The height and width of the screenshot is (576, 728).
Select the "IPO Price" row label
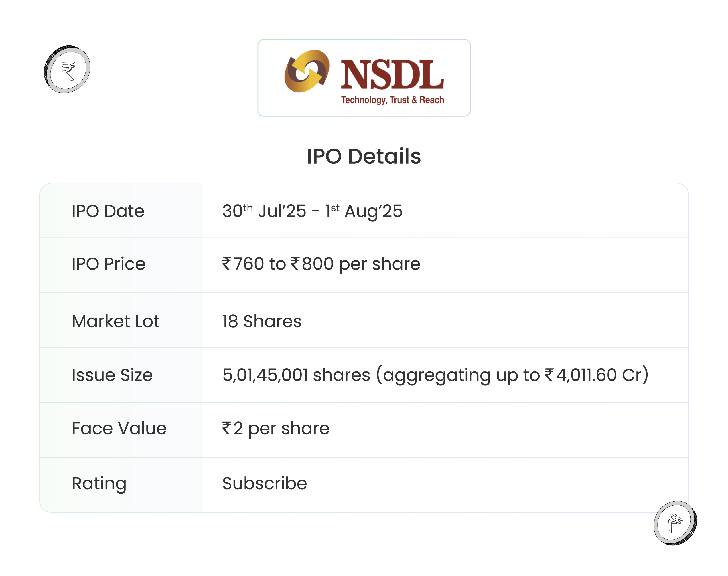[108, 264]
